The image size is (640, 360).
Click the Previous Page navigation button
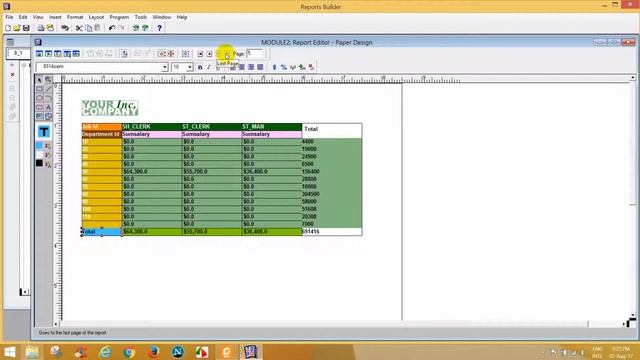pyautogui.click(x=209, y=54)
